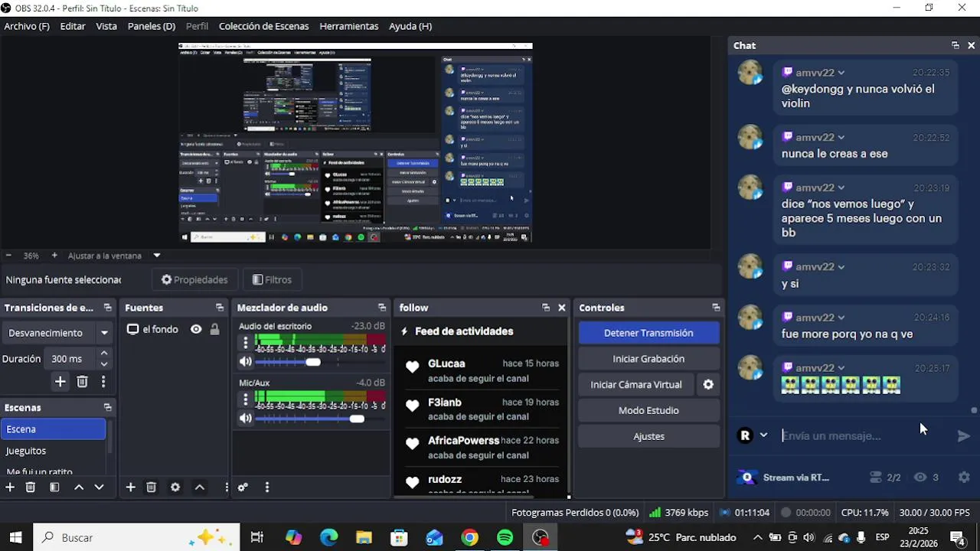Open Audio del escritorio options menu
Screen dimensions: 980x551
pos(245,341)
